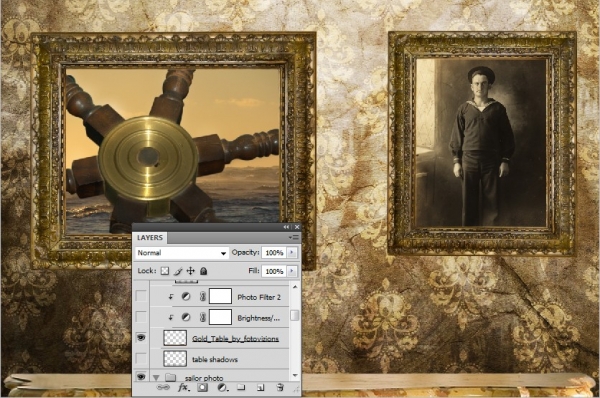Hide the Gold_Table_by_fotovizions layer
The image size is (600, 398).
[141, 338]
